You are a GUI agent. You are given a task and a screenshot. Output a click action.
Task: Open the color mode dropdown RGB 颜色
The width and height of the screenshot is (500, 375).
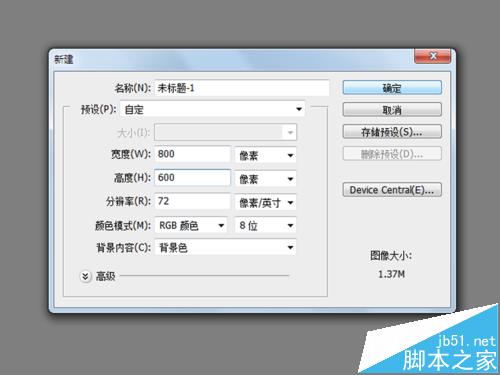191,226
